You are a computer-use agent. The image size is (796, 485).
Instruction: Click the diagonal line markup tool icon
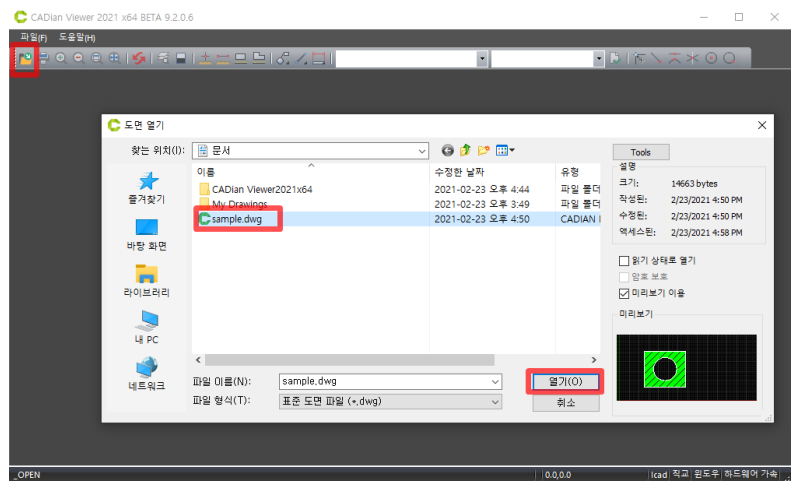click(301, 58)
